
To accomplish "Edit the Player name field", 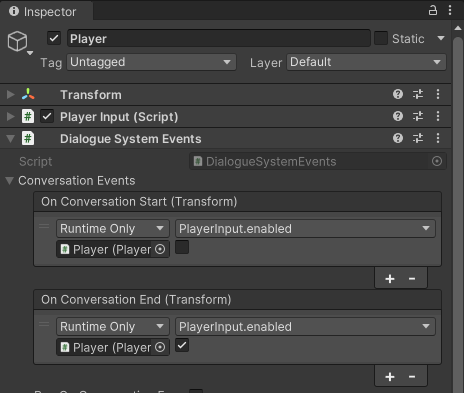I will (219, 38).
